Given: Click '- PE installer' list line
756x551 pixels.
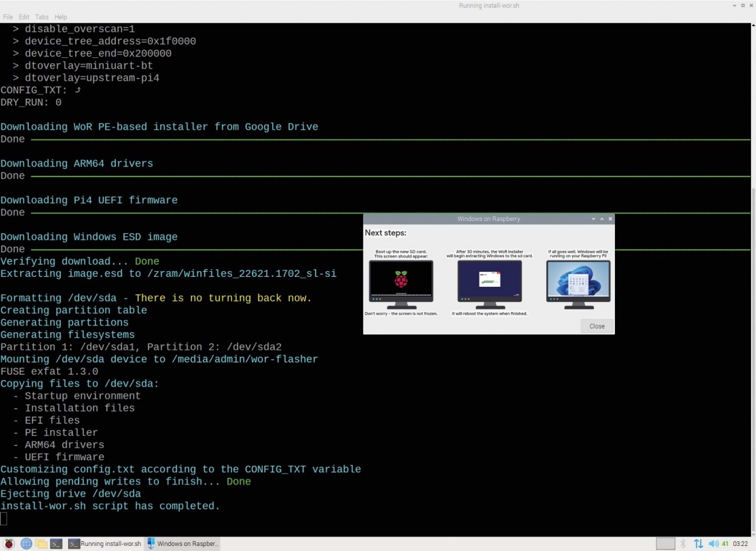Looking at the screenshot, I should pos(55,433).
